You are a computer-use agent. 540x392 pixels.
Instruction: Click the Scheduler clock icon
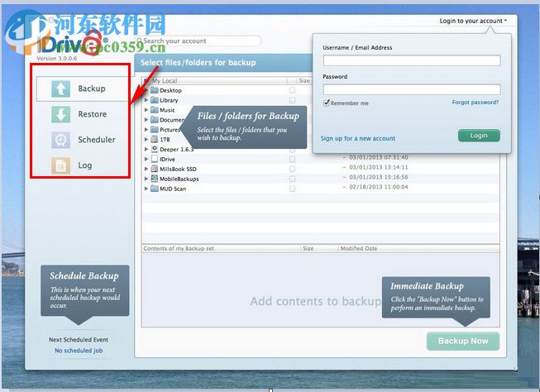tap(60, 140)
